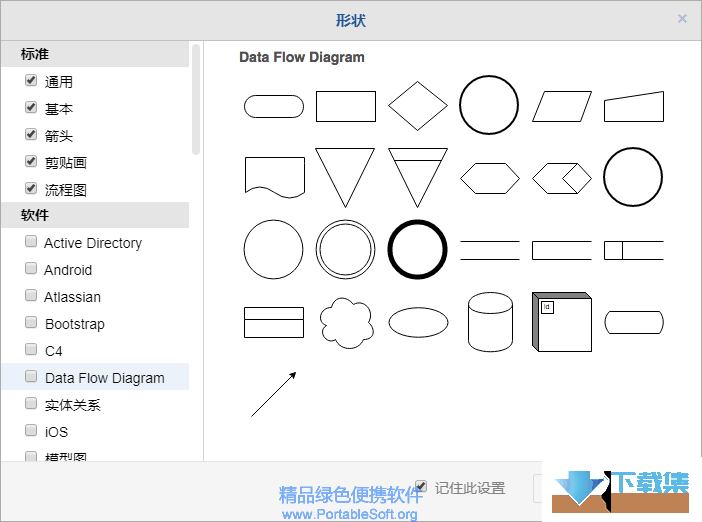
Task: Select the hexagon shape
Action: pos(490,178)
